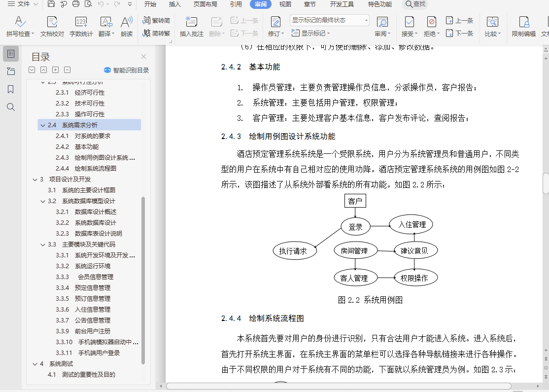Click the smart TOC recognition link
The image size is (549, 392).
click(126, 70)
